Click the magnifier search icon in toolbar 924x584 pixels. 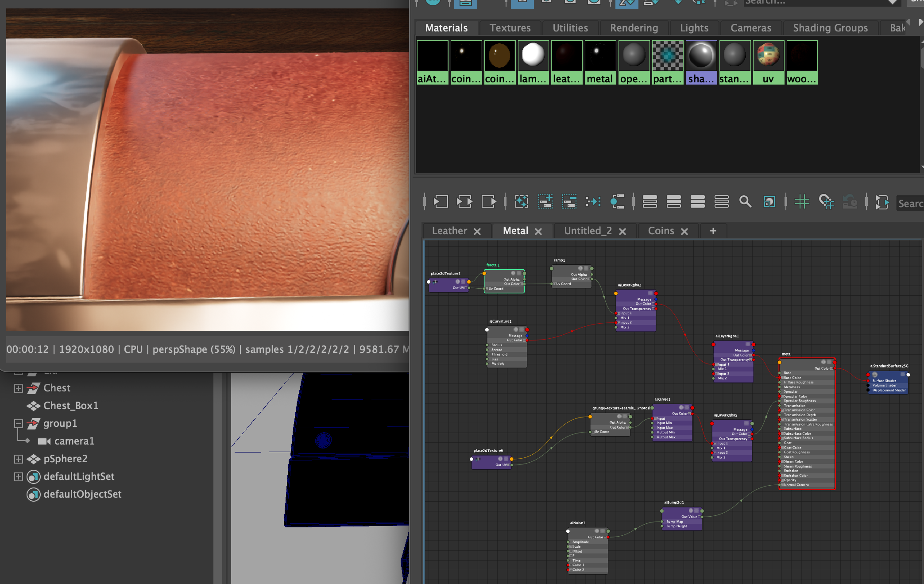click(x=745, y=202)
